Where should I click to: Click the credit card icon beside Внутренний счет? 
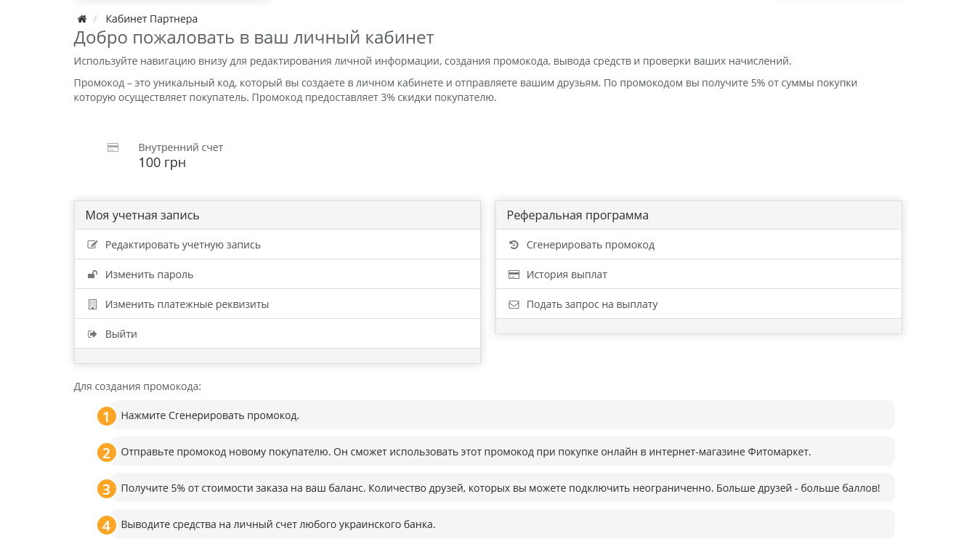[x=113, y=147]
